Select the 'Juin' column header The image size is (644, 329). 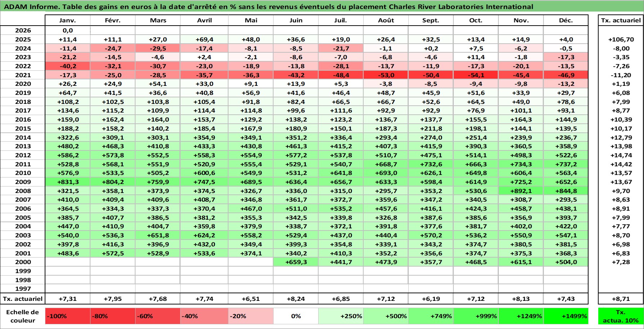[296, 20]
